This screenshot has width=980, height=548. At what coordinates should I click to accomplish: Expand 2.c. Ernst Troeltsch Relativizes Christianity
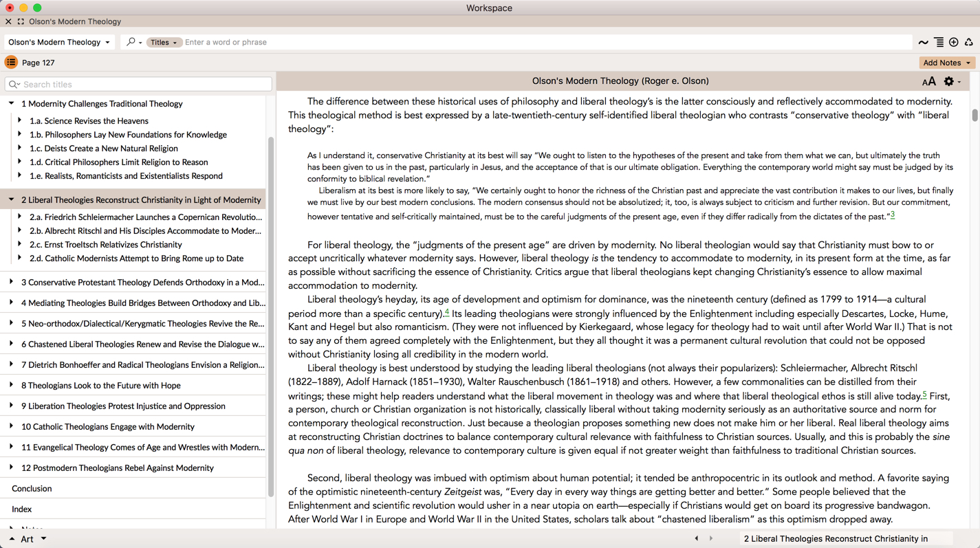(19, 244)
